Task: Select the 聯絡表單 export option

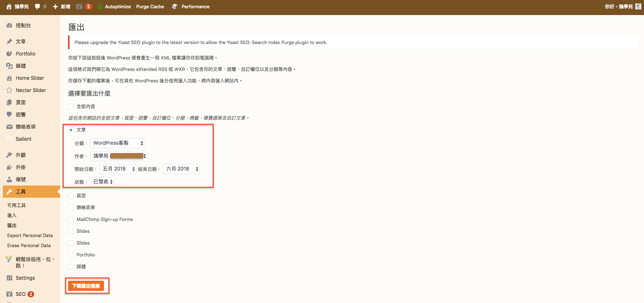Action: (x=71, y=208)
